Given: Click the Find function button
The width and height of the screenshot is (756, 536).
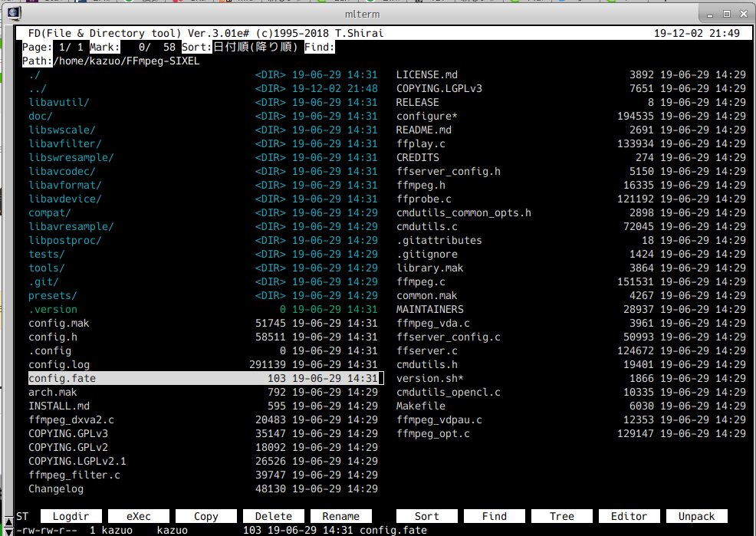Looking at the screenshot, I should point(495,516).
